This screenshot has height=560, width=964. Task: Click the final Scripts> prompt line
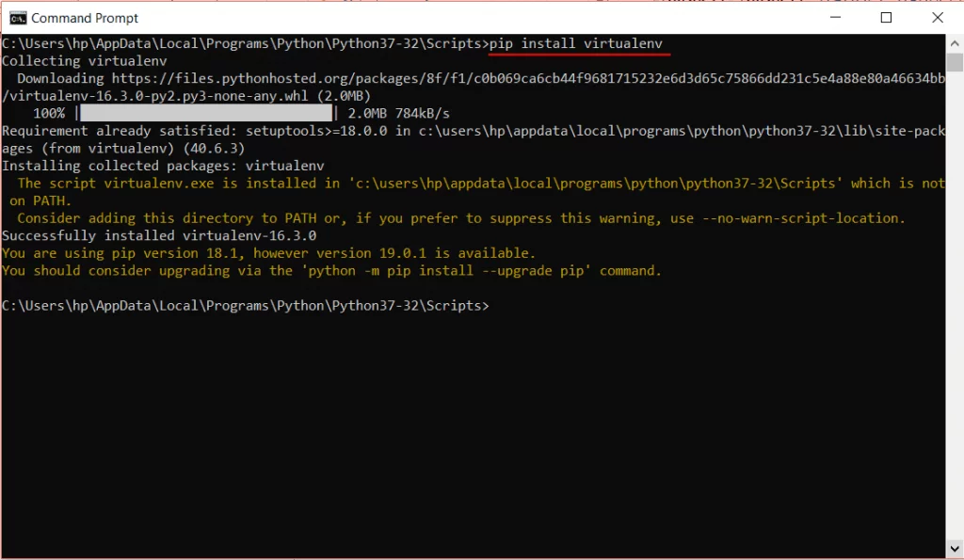coord(246,306)
